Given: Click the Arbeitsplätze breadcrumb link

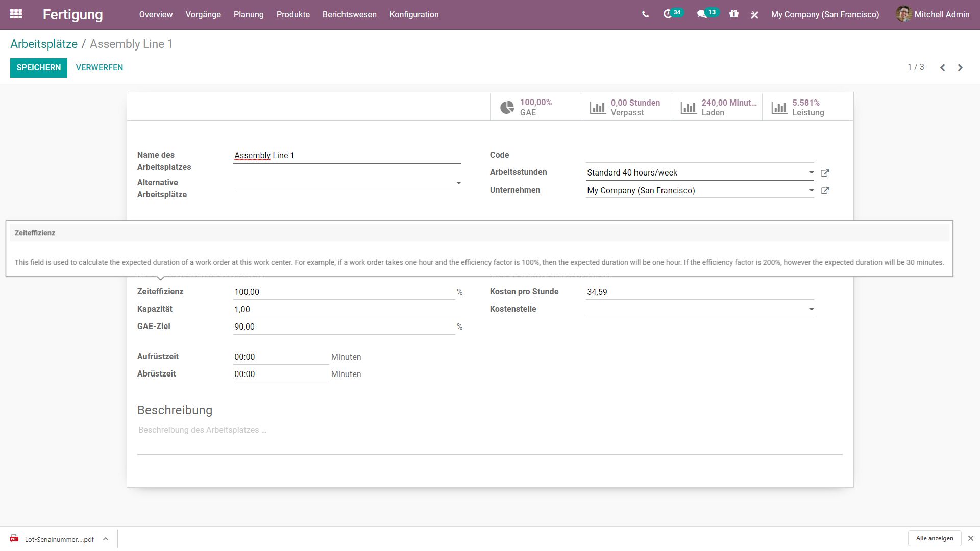Looking at the screenshot, I should [44, 44].
